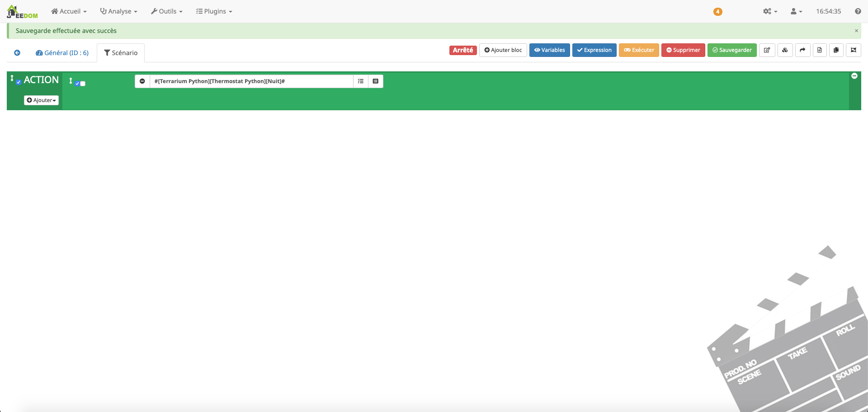This screenshot has width=868, height=412.
Task: Collapse the ACTION block with the minus icon
Action: [x=854, y=76]
